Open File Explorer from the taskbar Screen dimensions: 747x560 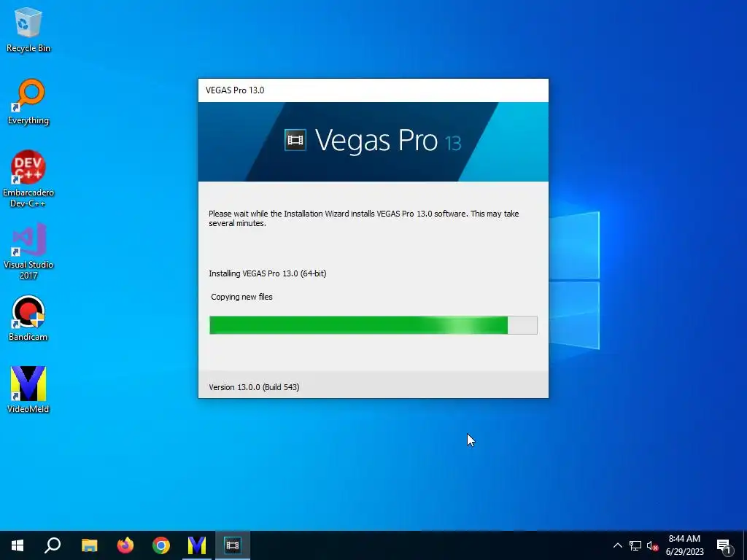(89, 545)
